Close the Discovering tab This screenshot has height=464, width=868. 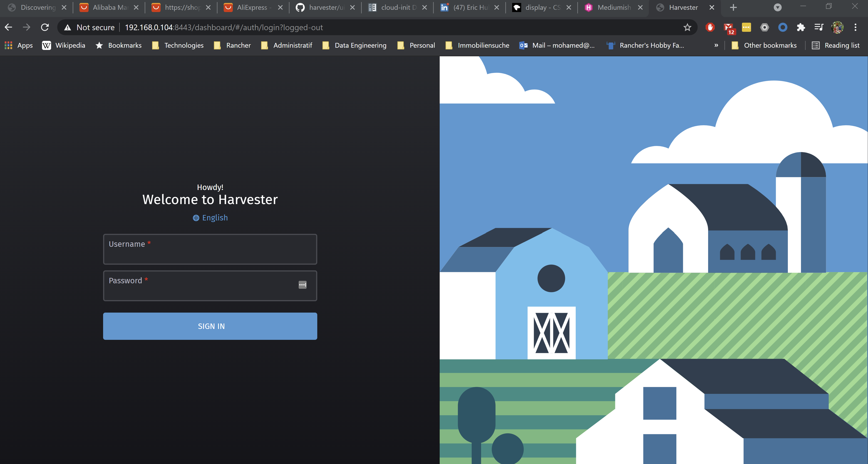tap(64, 7)
